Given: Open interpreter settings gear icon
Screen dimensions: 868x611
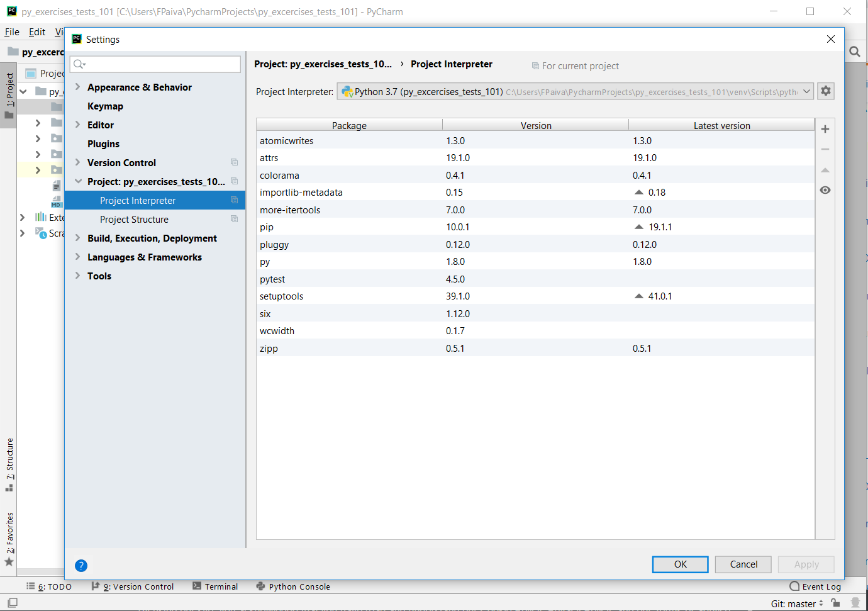Looking at the screenshot, I should tap(826, 91).
